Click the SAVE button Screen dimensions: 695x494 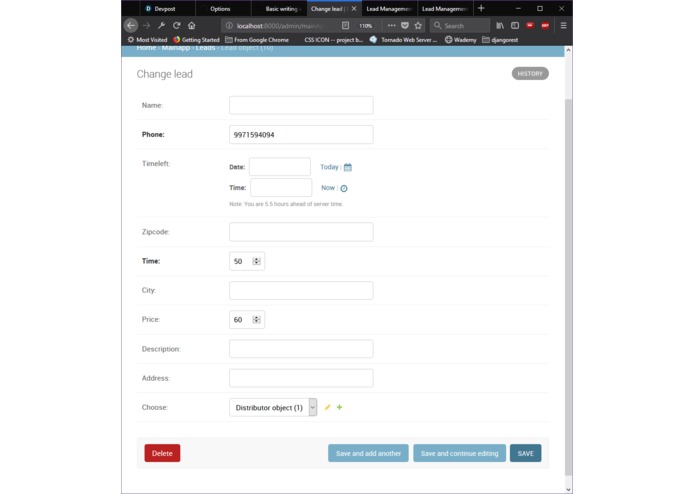(x=526, y=453)
